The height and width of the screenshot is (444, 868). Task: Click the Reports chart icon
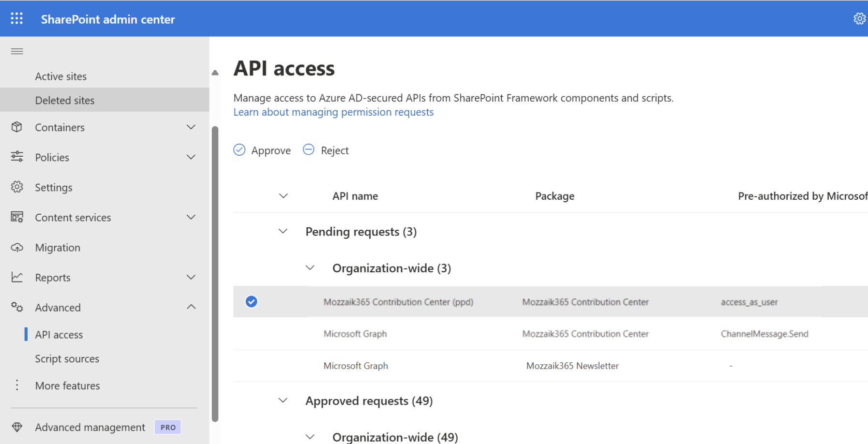[x=17, y=277]
